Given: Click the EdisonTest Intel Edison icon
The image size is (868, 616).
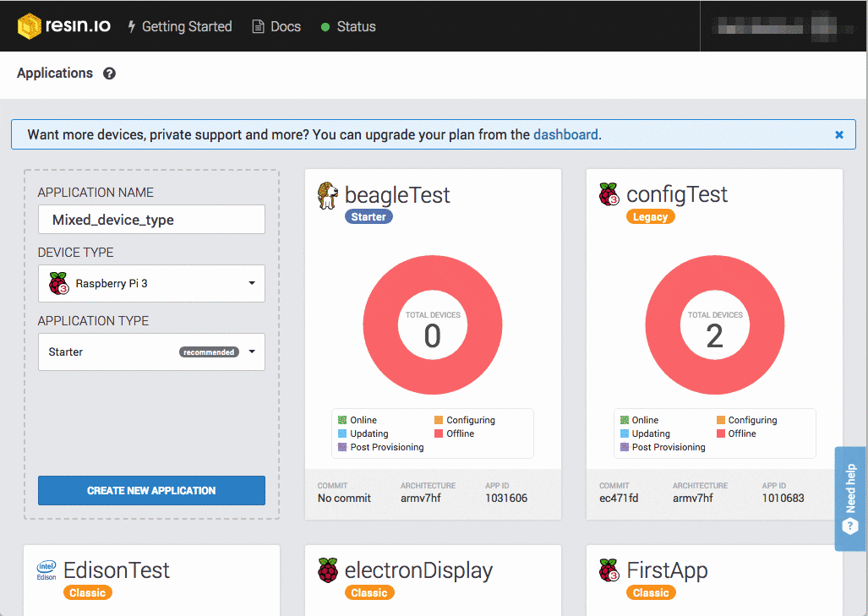Looking at the screenshot, I should 46,570.
